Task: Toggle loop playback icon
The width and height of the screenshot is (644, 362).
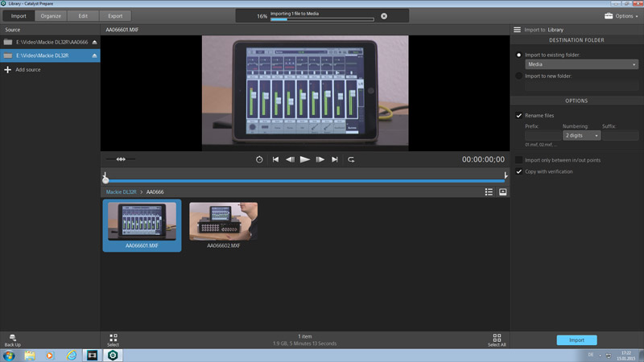Action: [x=351, y=160]
